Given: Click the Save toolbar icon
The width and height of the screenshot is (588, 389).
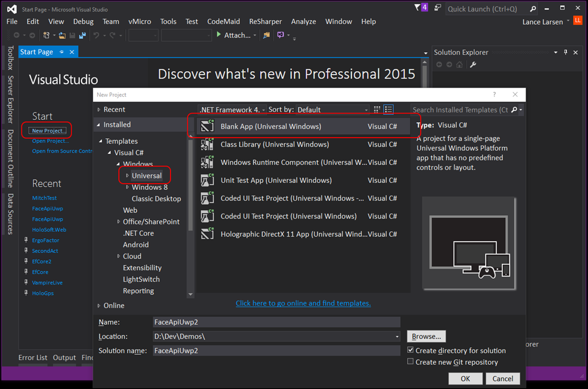Looking at the screenshot, I should point(72,35).
